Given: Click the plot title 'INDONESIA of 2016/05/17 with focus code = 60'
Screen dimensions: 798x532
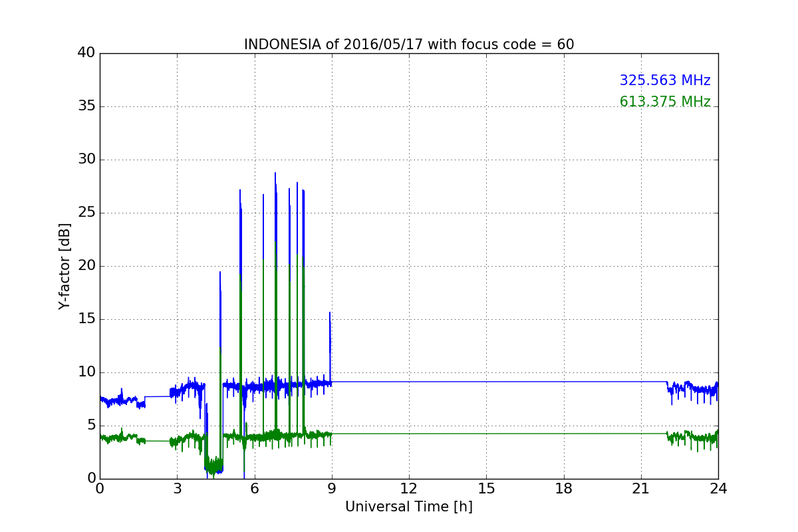Looking at the screenshot, I should tap(409, 45).
